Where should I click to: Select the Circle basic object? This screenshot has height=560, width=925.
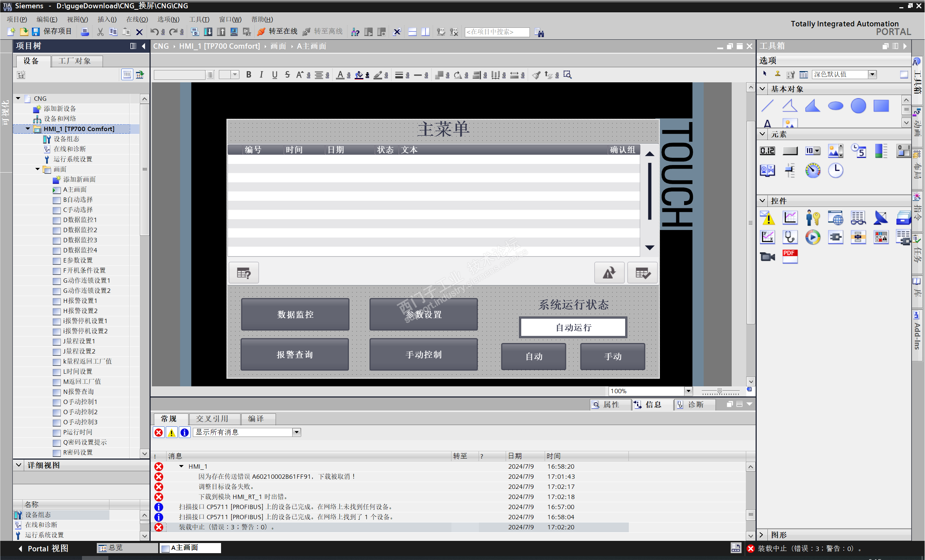point(858,106)
